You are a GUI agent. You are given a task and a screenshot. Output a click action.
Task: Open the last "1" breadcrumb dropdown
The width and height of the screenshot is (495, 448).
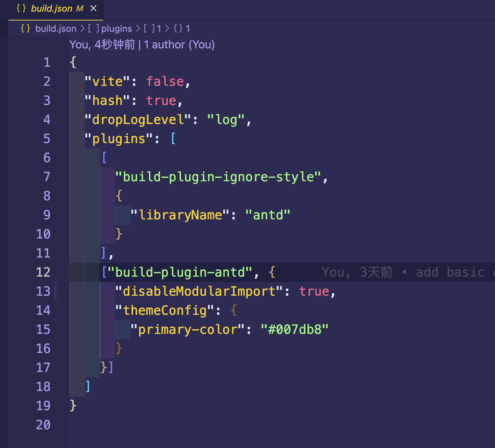[188, 28]
